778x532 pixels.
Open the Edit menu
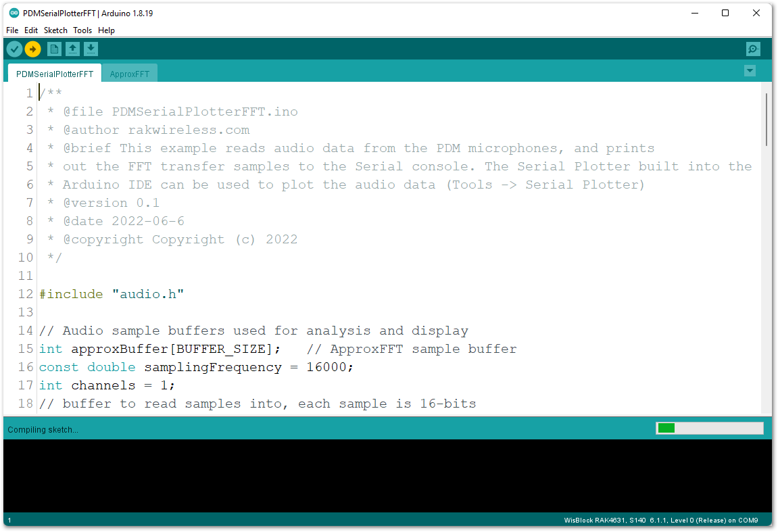click(31, 30)
